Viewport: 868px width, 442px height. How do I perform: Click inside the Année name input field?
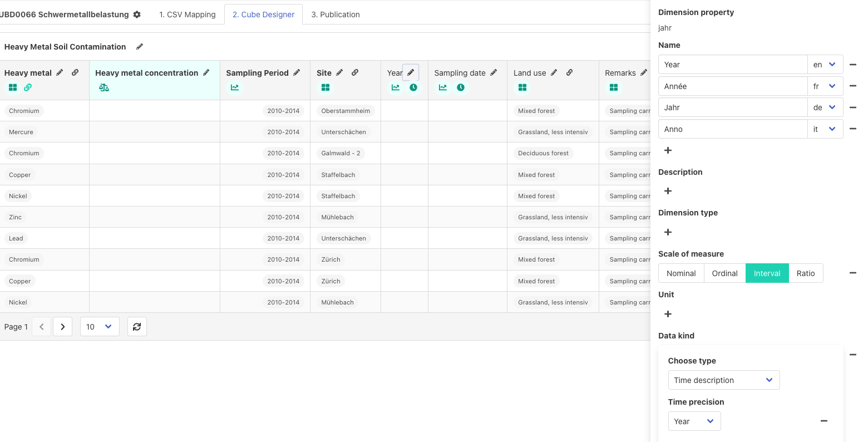(x=732, y=86)
